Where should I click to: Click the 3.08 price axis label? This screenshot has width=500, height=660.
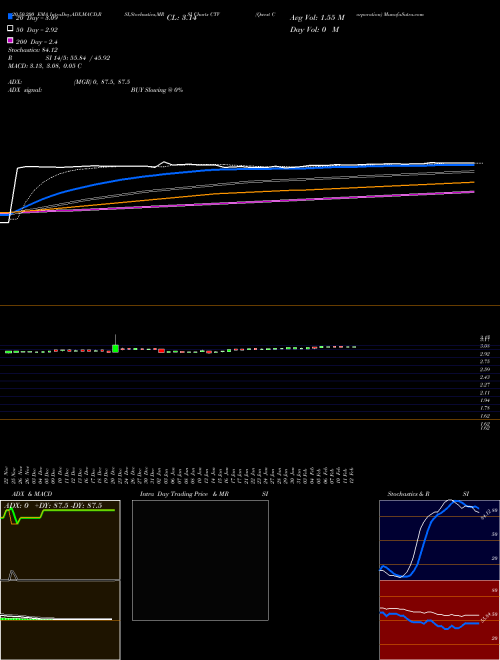(484, 346)
